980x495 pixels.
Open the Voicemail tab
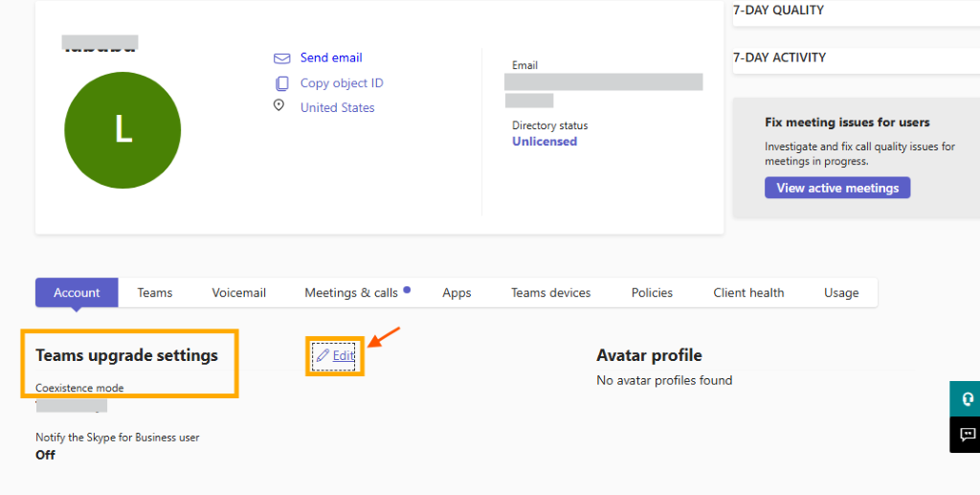pos(238,293)
